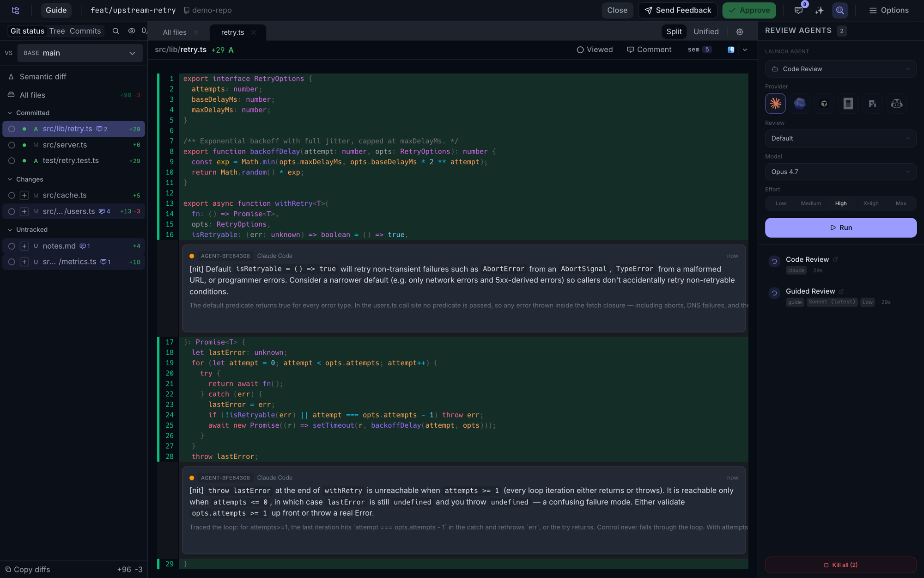Click comment count badge on users.ts row

(104, 211)
